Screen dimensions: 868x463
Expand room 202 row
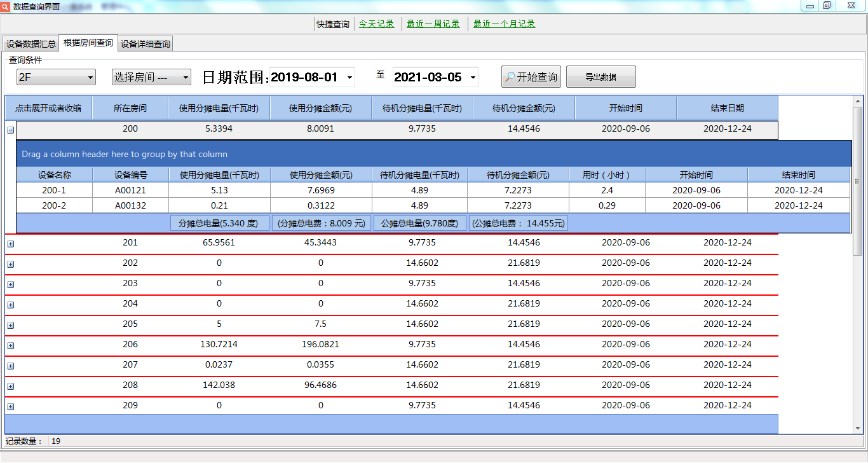pos(10,264)
